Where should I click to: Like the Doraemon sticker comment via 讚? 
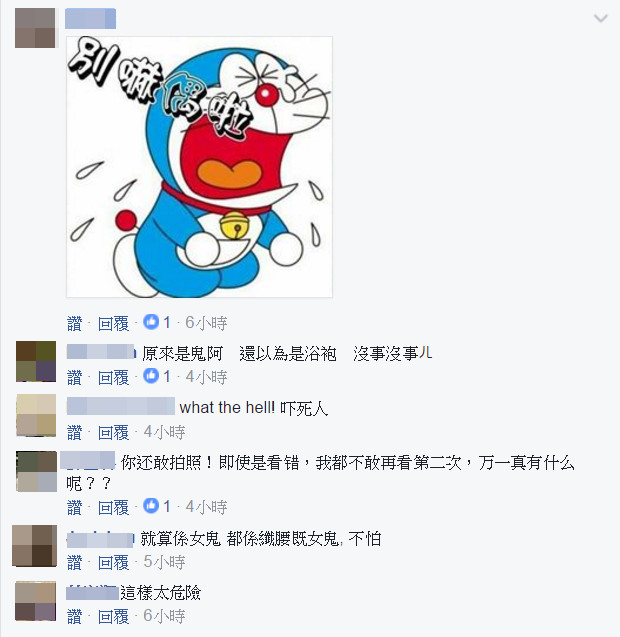point(74,323)
